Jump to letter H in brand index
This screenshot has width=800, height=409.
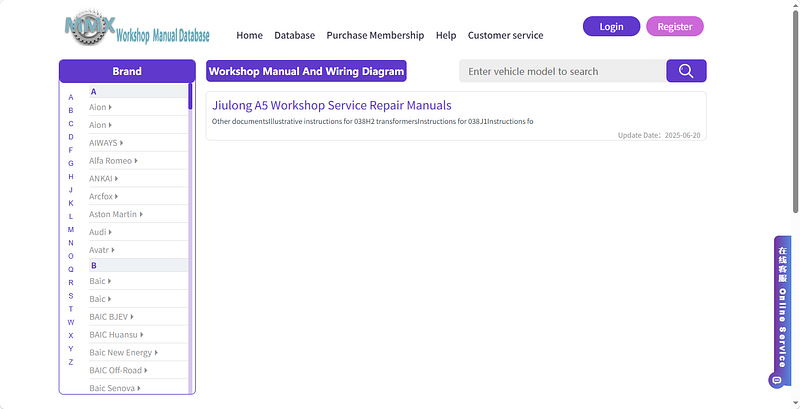coord(71,176)
